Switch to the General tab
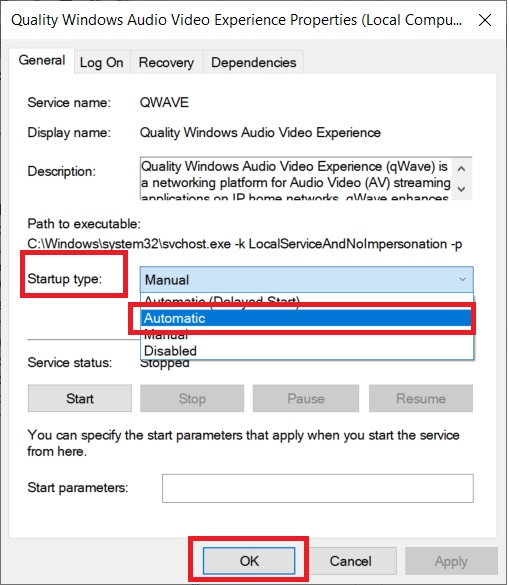The height and width of the screenshot is (585, 509). (x=42, y=60)
